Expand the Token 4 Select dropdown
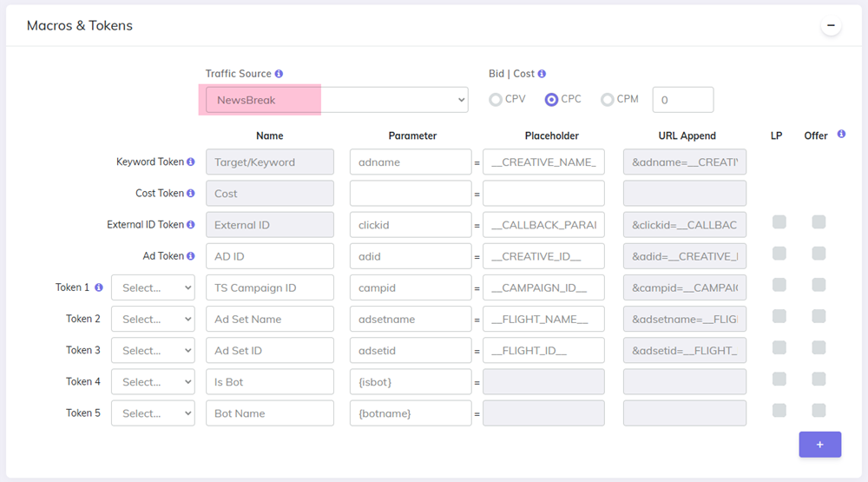The height and width of the screenshot is (482, 868). tap(153, 381)
